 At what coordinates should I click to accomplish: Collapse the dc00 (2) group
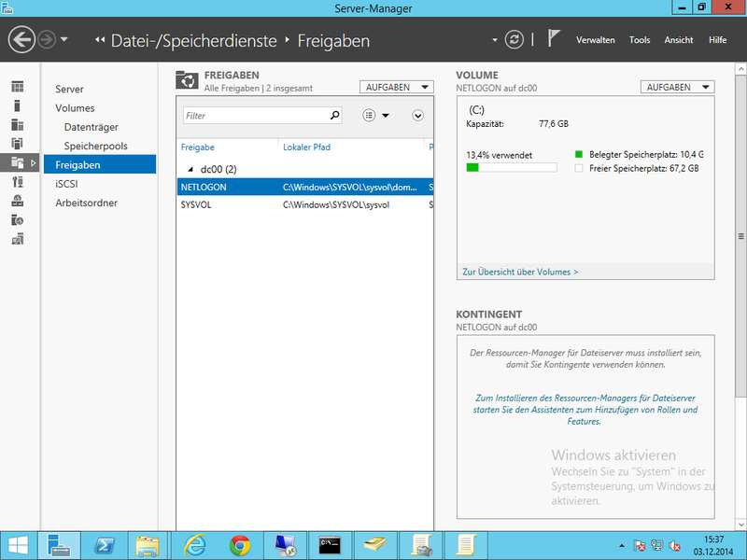pyautogui.click(x=191, y=169)
